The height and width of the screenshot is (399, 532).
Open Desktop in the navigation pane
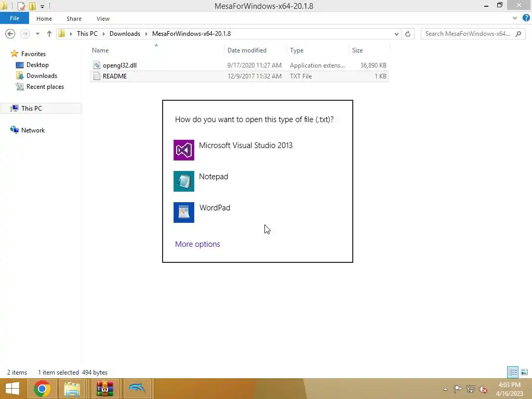point(37,65)
